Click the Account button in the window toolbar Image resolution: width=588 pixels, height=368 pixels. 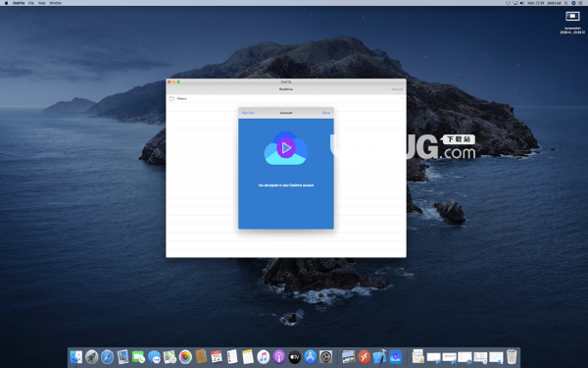pos(397,89)
